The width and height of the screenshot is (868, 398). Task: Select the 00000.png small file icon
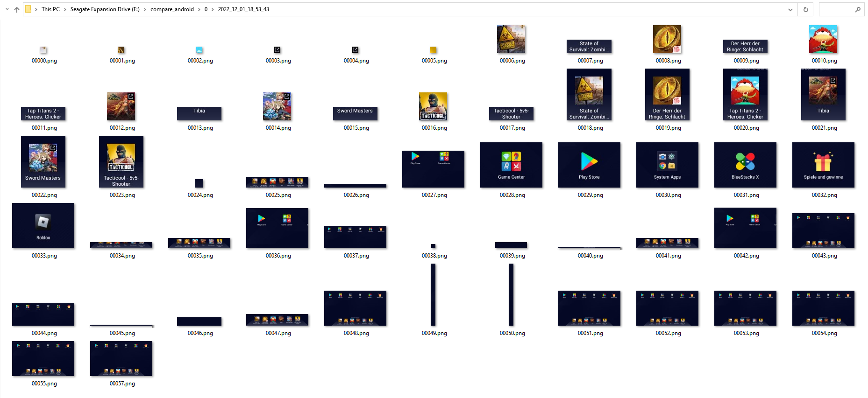(x=43, y=50)
